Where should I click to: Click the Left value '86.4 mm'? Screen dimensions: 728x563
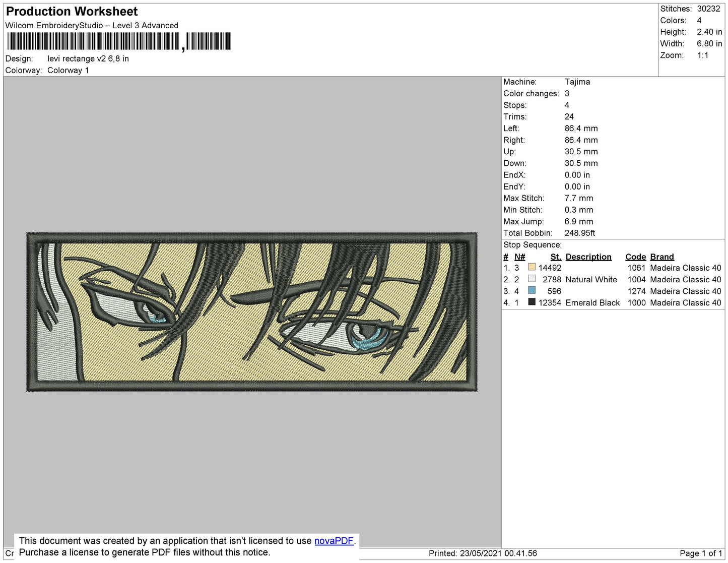pyautogui.click(x=581, y=129)
